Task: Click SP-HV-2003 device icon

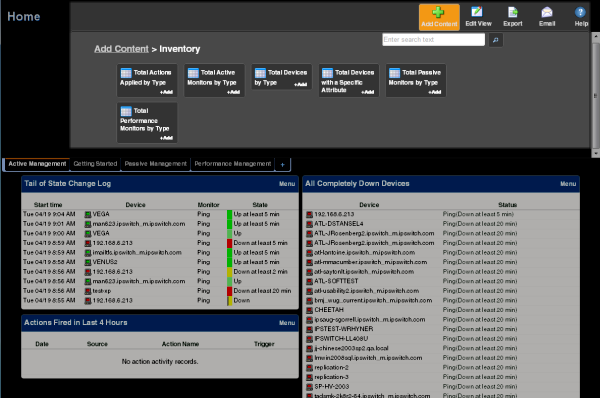Action: point(309,387)
